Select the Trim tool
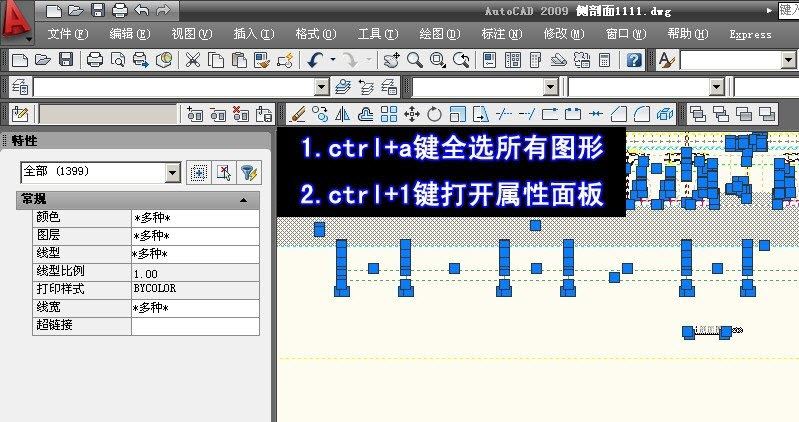The image size is (799, 422). pyautogui.click(x=504, y=114)
